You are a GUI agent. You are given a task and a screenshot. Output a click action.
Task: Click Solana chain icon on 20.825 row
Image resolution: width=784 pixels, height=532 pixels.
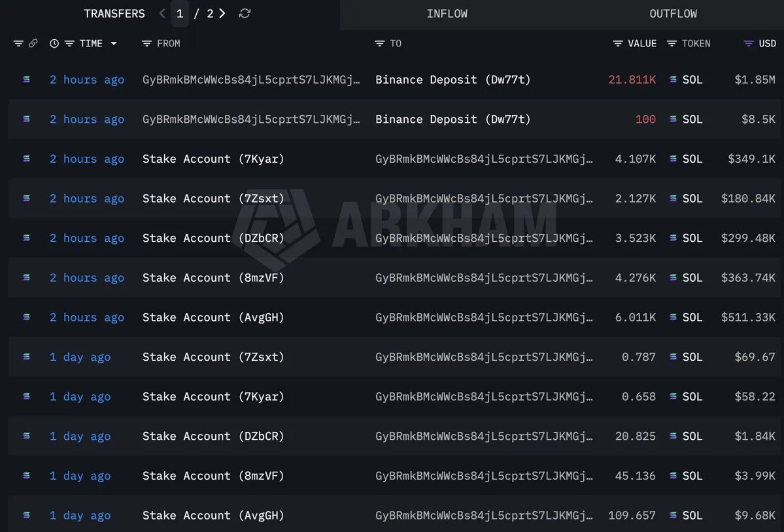[x=27, y=436]
